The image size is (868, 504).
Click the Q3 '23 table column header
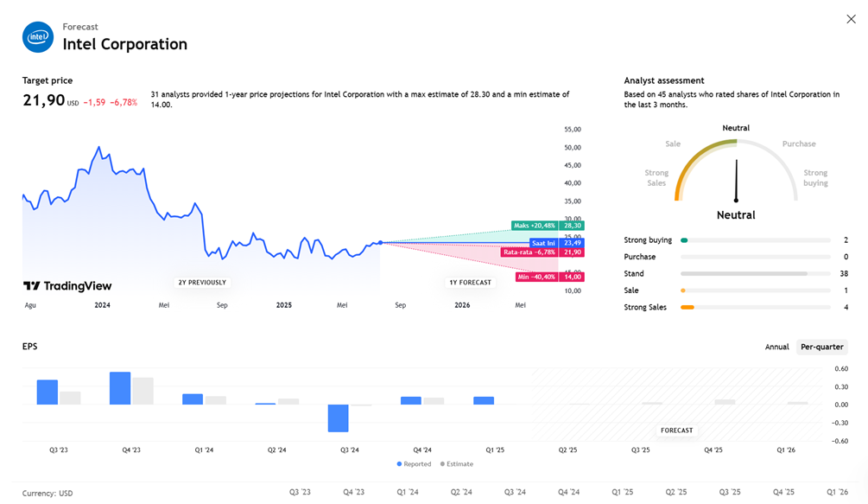[300, 492]
